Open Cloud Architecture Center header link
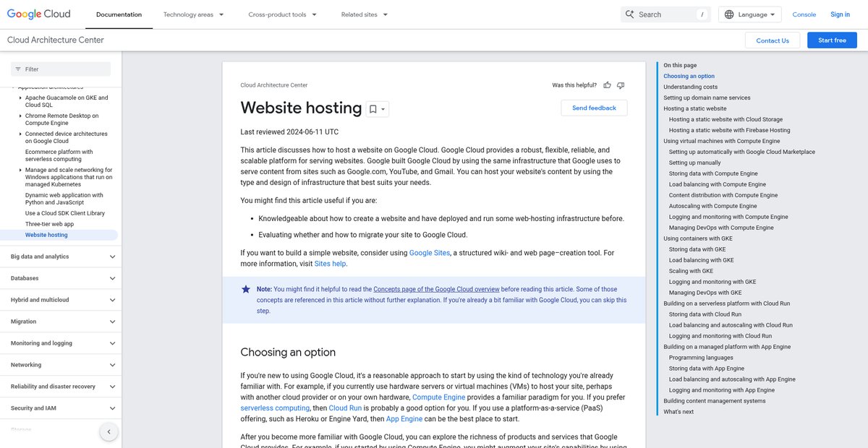The height and width of the screenshot is (448, 868). (56, 40)
